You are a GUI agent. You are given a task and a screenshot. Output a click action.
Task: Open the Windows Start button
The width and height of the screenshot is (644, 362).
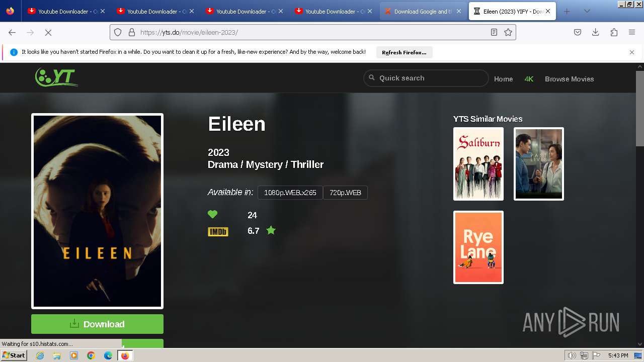coord(14,355)
